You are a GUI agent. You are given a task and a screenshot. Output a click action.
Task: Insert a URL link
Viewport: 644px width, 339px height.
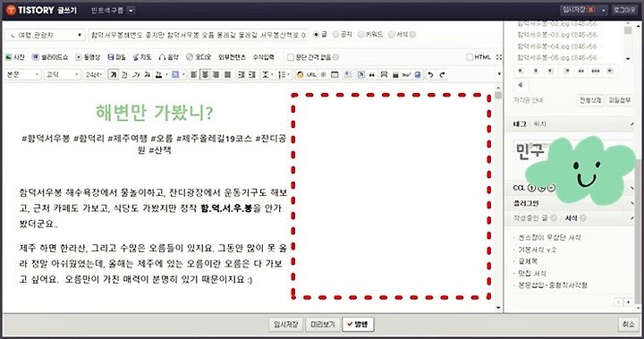point(311,74)
